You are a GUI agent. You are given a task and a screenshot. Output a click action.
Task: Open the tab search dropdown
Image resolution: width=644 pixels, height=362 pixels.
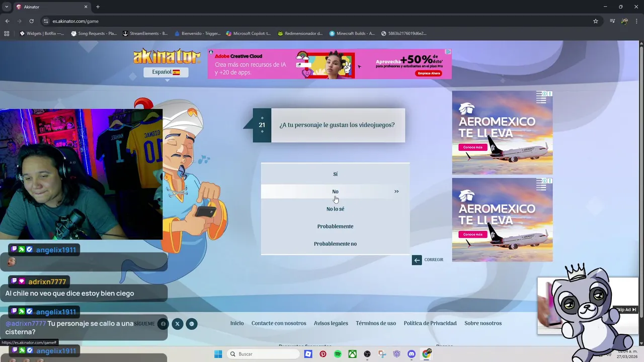[x=6, y=7]
